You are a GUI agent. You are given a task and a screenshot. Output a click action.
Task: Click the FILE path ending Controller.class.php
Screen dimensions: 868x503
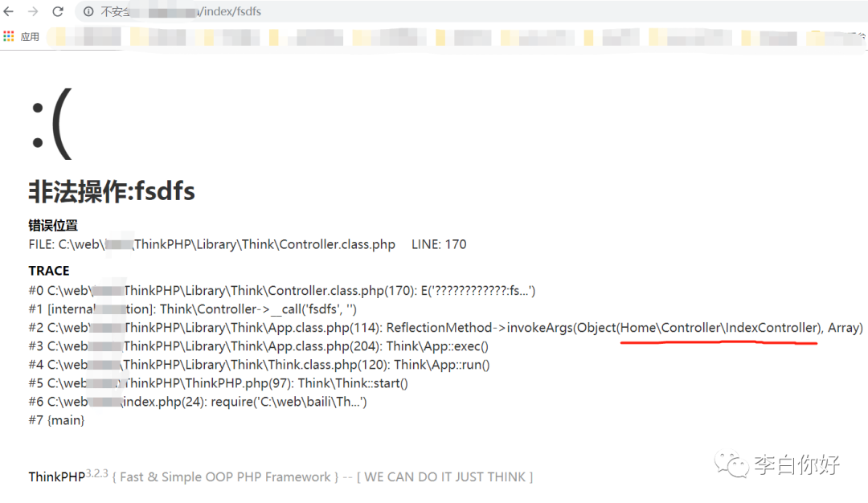point(212,244)
